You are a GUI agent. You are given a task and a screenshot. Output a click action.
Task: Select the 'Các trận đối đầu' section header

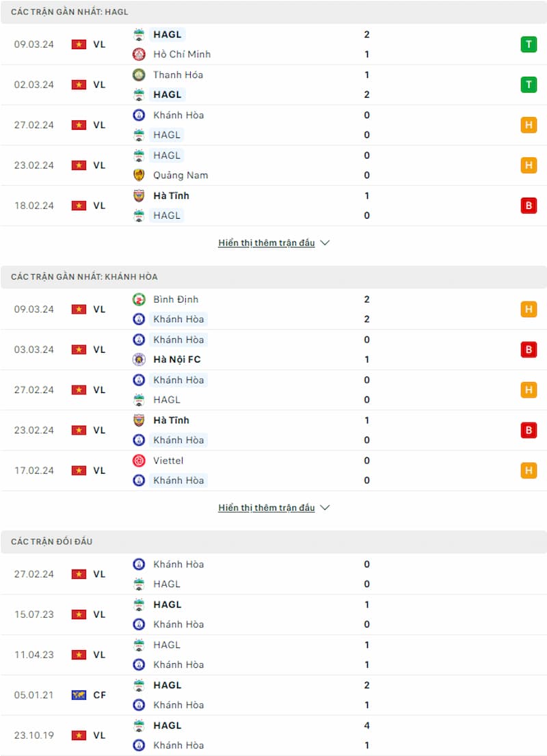coord(273,541)
